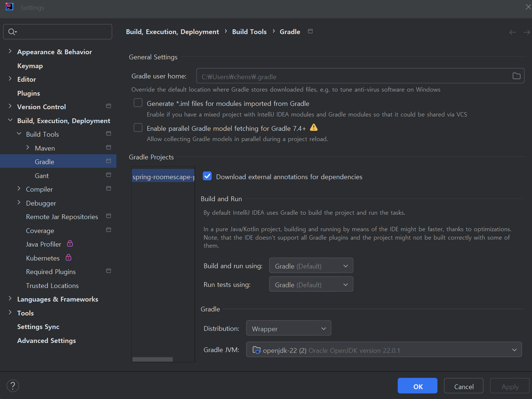This screenshot has width=532, height=399.
Task: Click the forward navigation arrow
Action: [527, 32]
